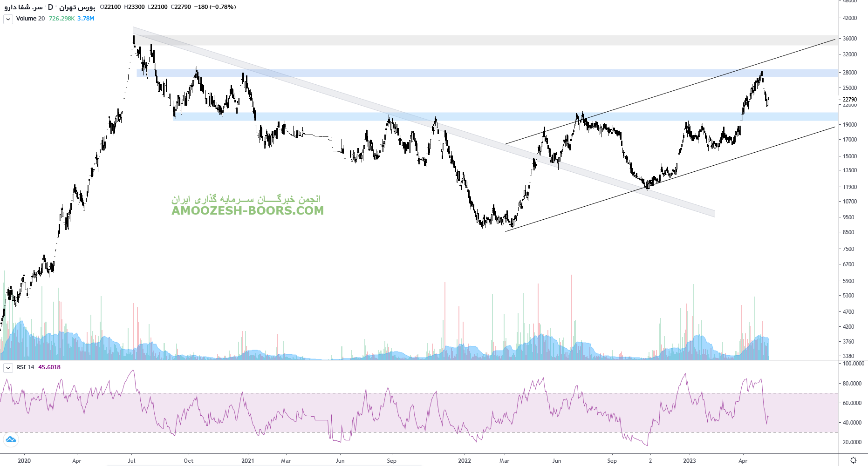
Task: Click the Persian watermark text above AMOOZESH-BOORS
Action: coord(246,199)
